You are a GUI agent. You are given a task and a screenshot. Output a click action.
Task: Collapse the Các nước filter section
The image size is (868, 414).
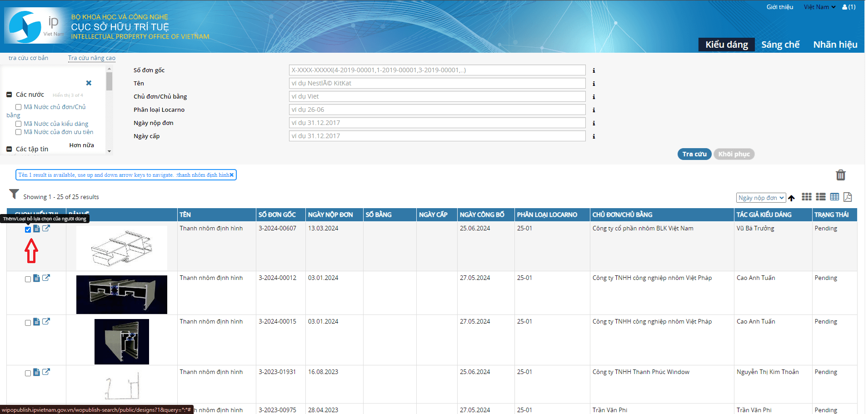click(x=9, y=95)
